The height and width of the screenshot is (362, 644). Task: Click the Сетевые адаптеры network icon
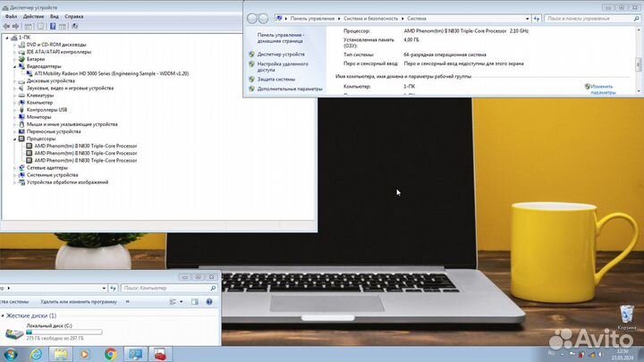(x=21, y=168)
